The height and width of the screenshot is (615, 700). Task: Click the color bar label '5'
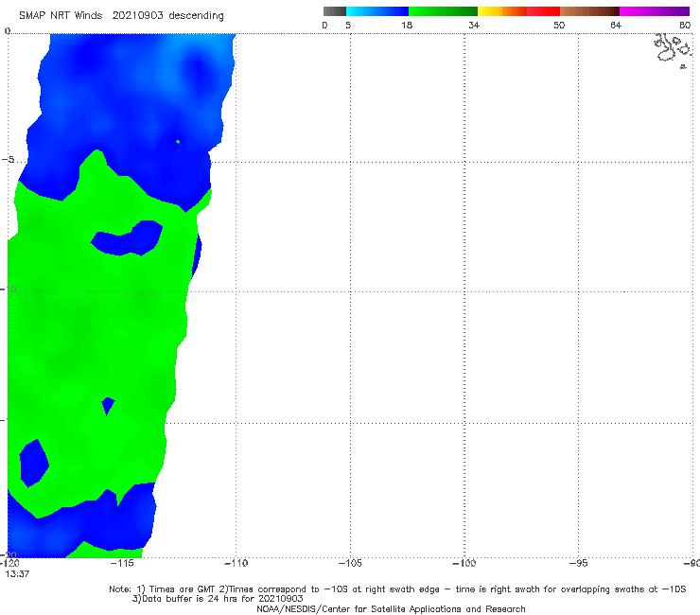click(x=348, y=25)
